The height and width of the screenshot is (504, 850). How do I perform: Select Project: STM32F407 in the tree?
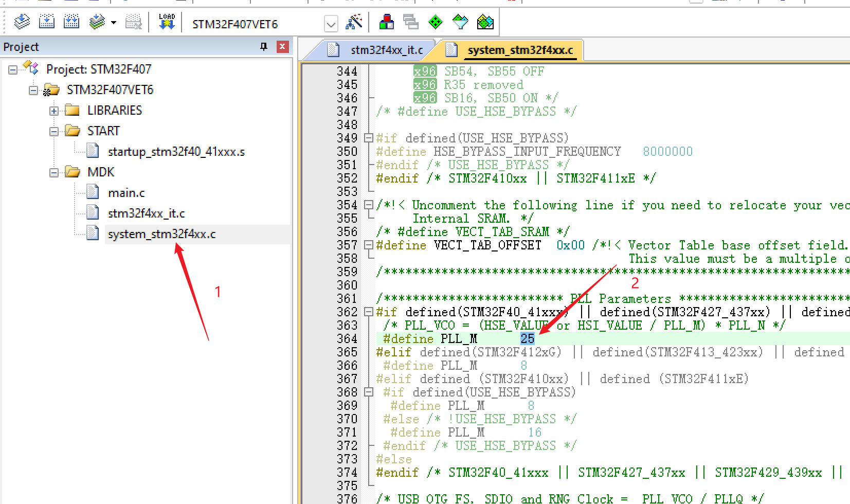[x=99, y=69]
